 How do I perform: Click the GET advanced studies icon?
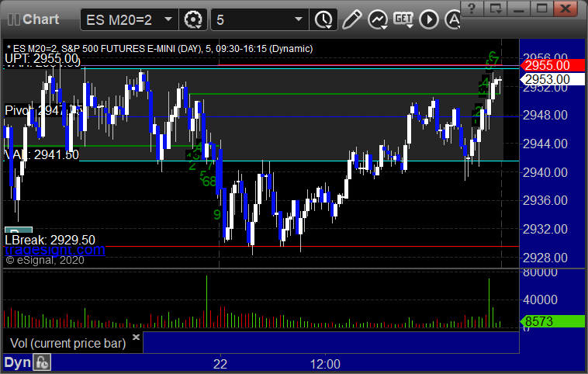click(x=403, y=19)
